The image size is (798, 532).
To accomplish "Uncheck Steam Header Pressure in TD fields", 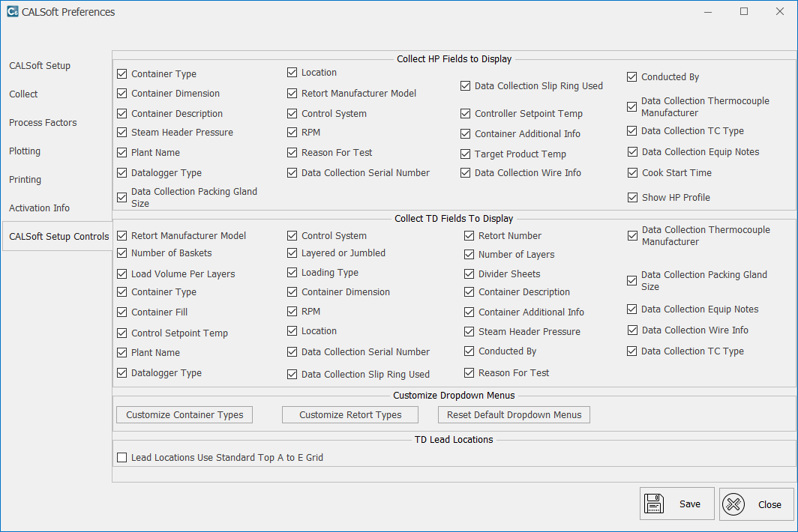I will [469, 332].
